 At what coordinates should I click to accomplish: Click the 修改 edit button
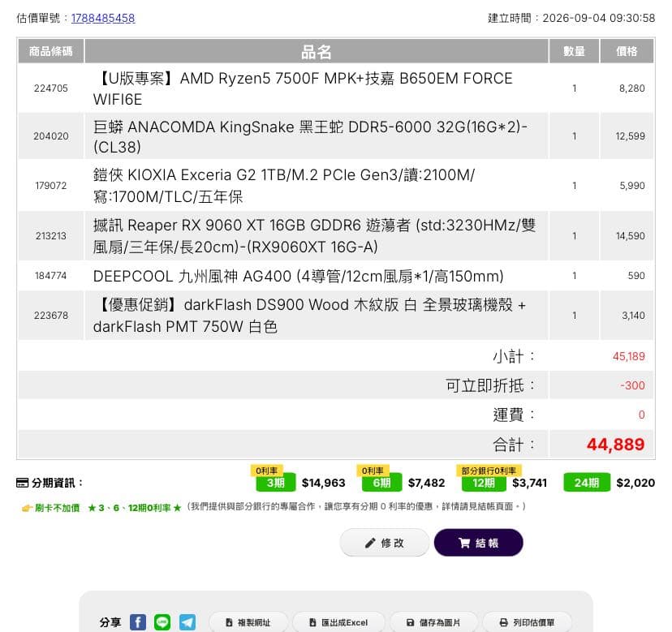[385, 543]
